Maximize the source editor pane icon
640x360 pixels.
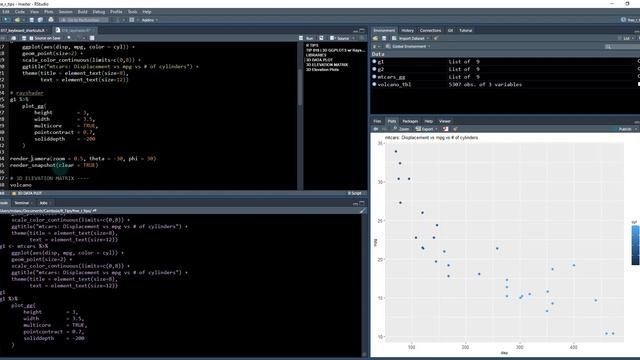[362, 30]
